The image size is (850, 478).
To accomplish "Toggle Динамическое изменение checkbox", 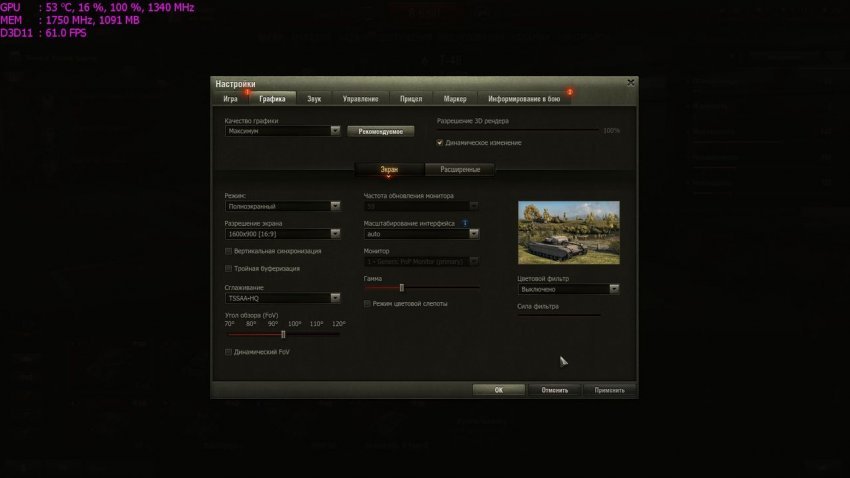I will [x=440, y=143].
